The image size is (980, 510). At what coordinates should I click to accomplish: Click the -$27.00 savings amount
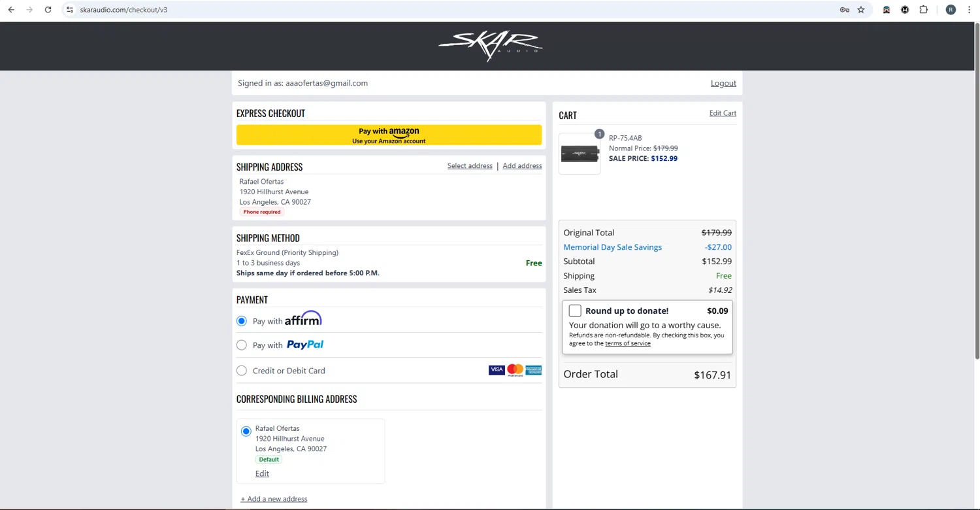coord(718,247)
